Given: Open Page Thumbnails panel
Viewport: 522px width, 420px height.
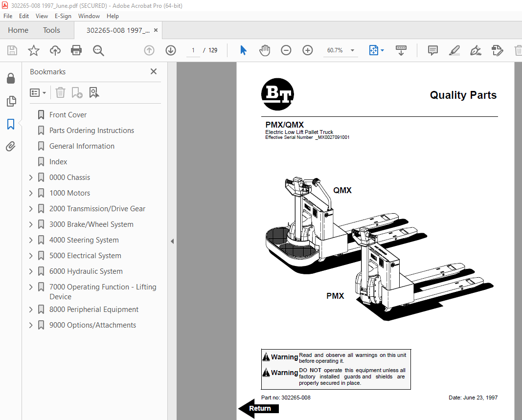Looking at the screenshot, I should tap(11, 101).
